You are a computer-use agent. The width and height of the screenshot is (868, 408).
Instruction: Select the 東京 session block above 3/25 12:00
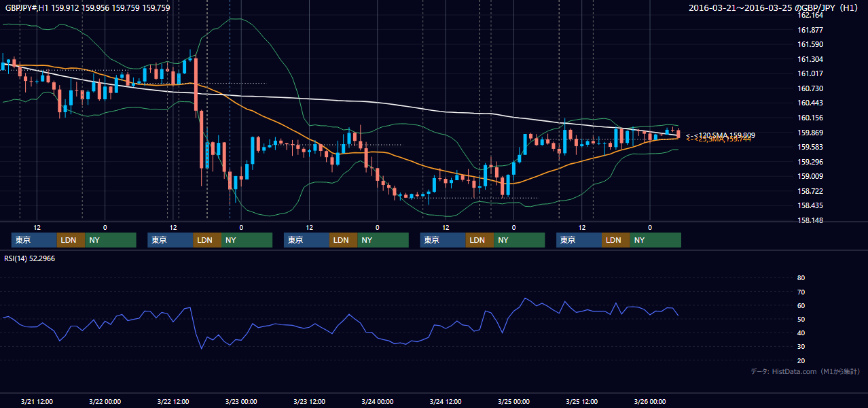point(579,240)
